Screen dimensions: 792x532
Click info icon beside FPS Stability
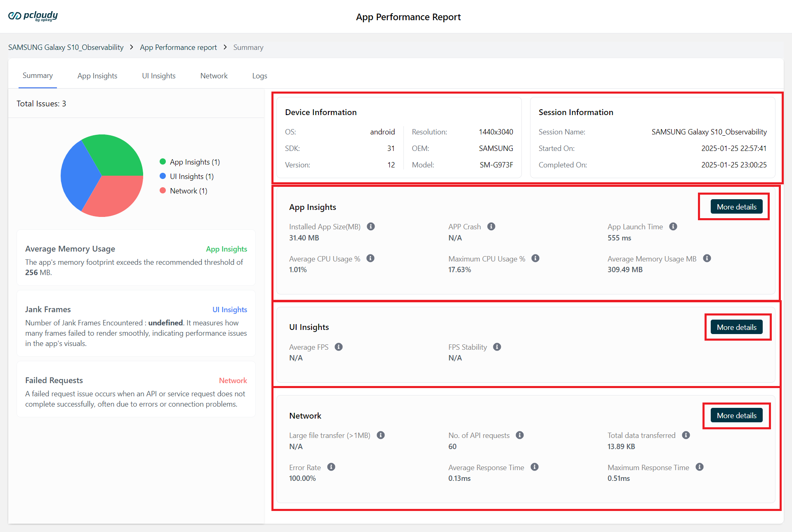click(497, 347)
